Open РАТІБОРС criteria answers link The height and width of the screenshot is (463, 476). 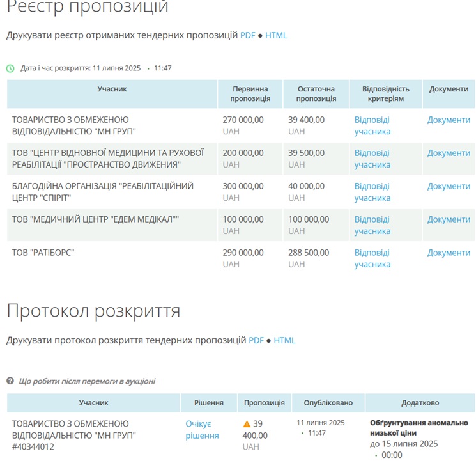[372, 258]
